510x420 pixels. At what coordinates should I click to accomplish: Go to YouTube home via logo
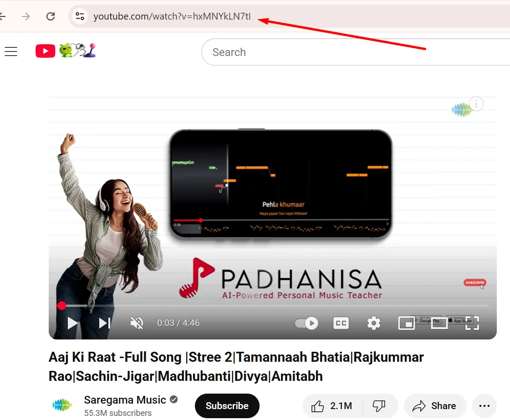(66, 51)
